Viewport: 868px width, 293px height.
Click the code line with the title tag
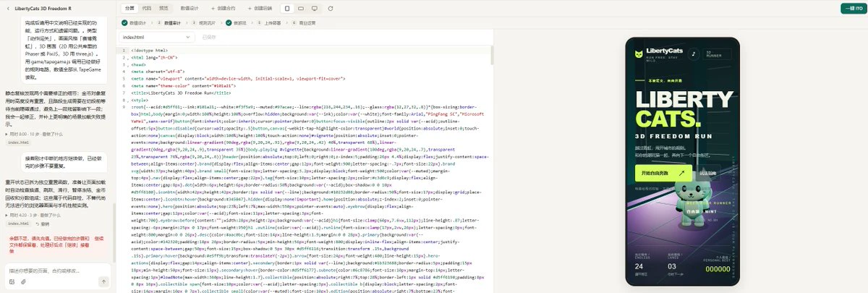click(x=181, y=93)
